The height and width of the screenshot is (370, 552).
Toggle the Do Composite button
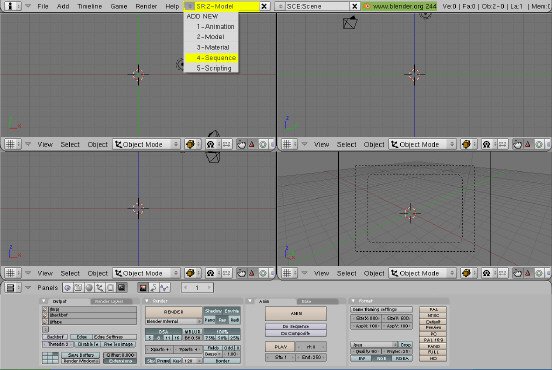tap(295, 333)
